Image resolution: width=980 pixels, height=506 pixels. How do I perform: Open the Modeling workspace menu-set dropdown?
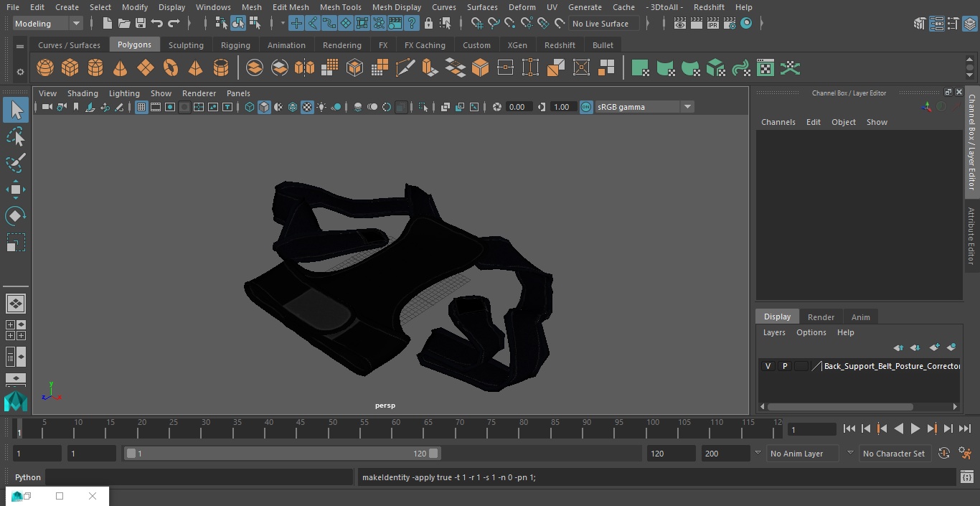48,24
